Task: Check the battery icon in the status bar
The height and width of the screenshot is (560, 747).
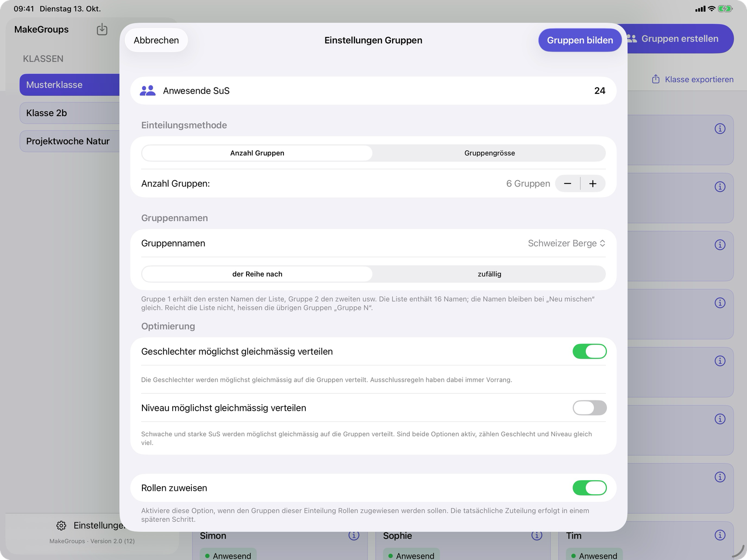Action: (x=726, y=8)
